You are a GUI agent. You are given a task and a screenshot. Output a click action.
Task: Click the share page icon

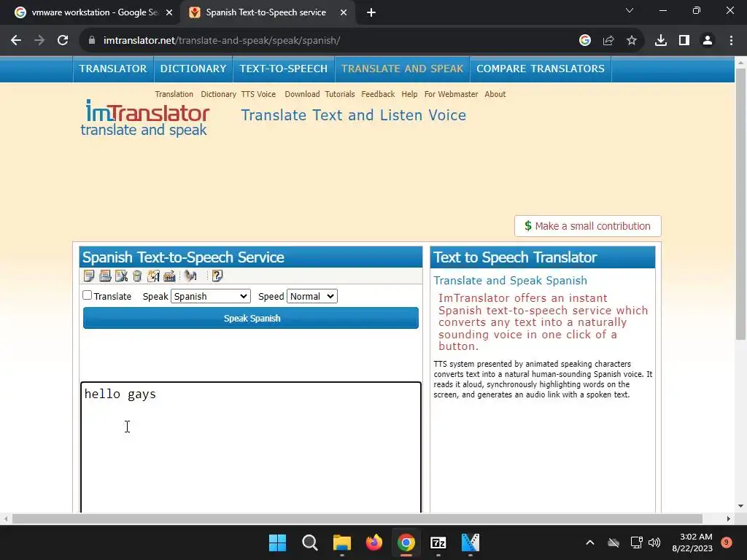pos(608,41)
